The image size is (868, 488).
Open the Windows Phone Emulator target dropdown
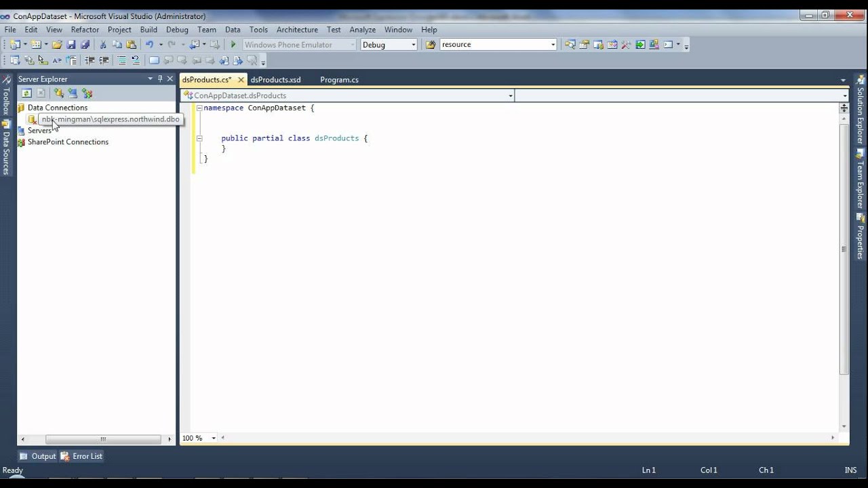[353, 45]
